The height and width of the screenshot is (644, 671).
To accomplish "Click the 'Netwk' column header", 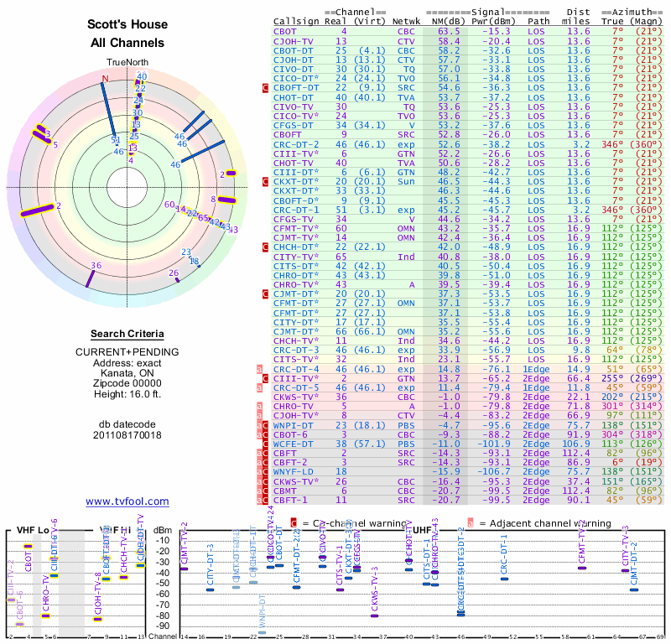I will [406, 22].
